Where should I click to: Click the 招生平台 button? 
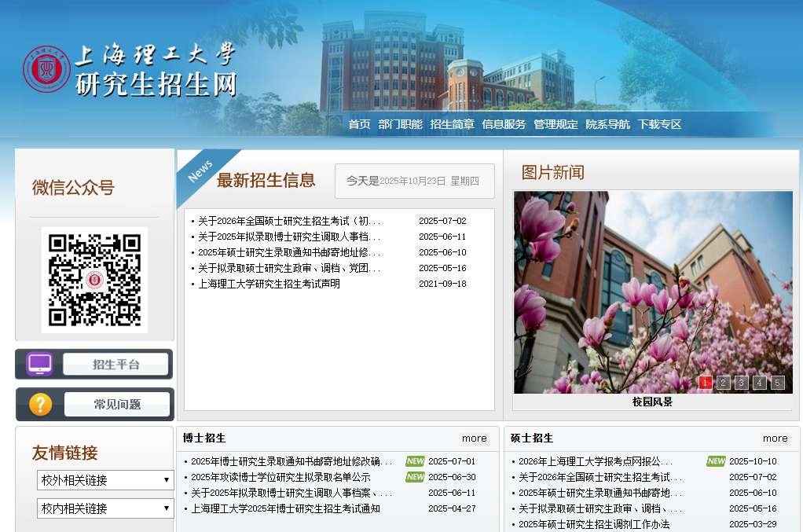pyautogui.click(x=115, y=364)
